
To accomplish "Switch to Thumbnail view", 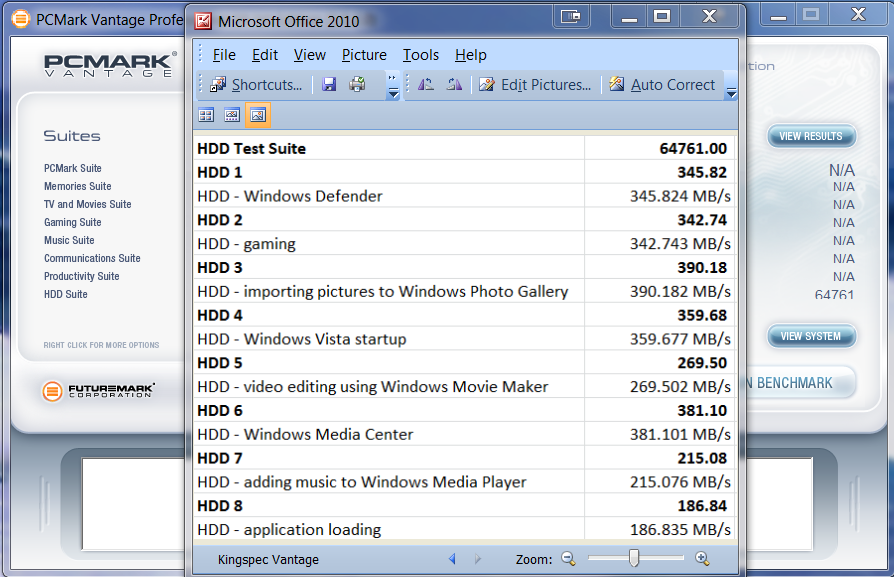I will [x=206, y=115].
